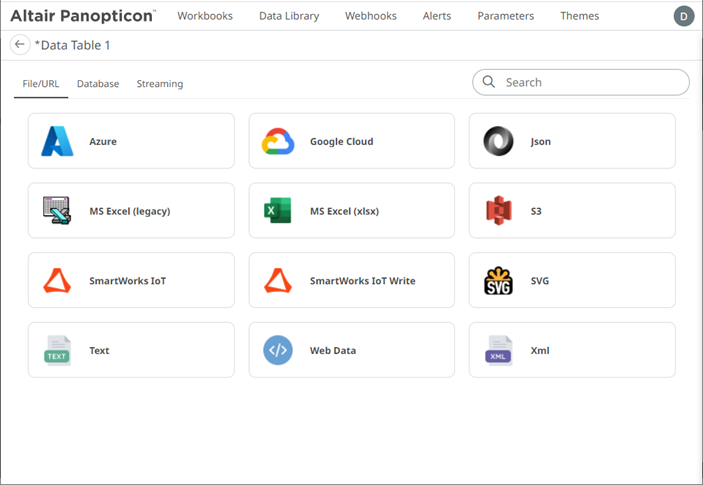Choose the Text file icon
703x485 pixels.
57,351
